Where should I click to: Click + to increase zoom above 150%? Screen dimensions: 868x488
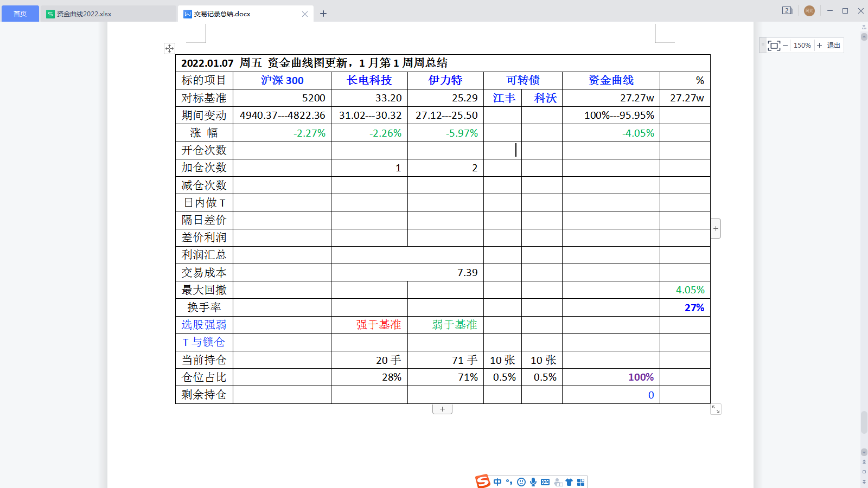819,46
